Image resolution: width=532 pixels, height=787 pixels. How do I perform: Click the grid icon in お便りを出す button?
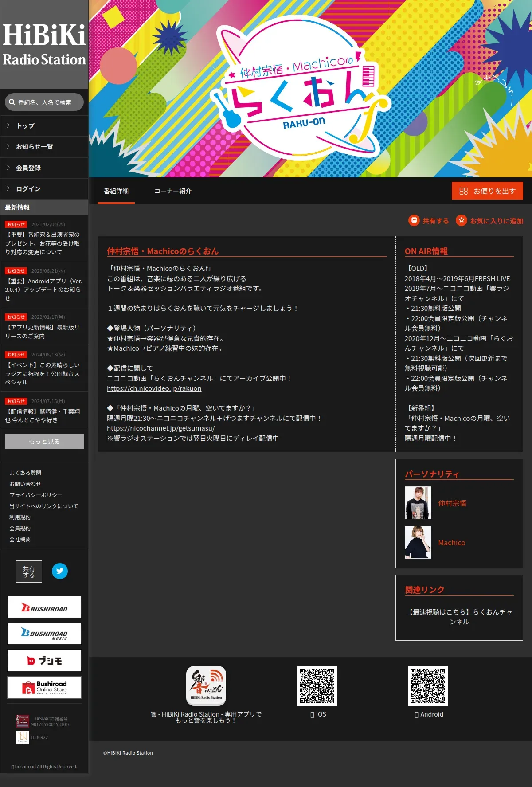464,191
